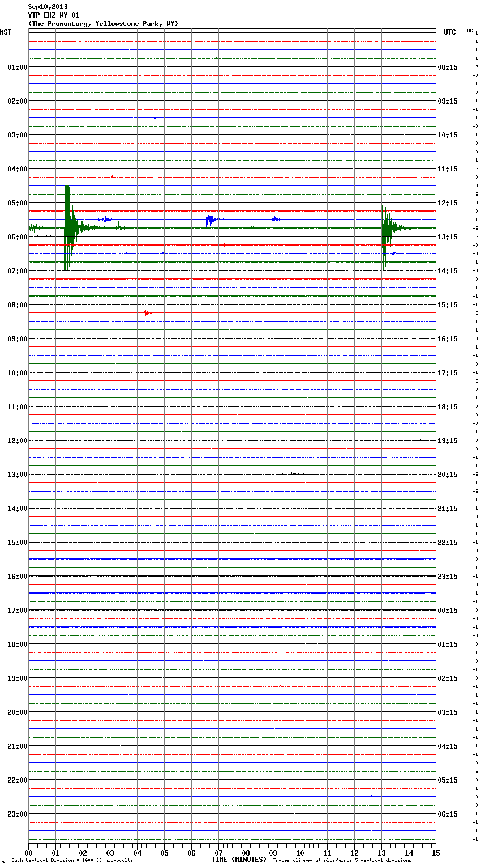Select the 12:00 MST row label
The height and width of the screenshot is (868, 481).
click(18, 441)
